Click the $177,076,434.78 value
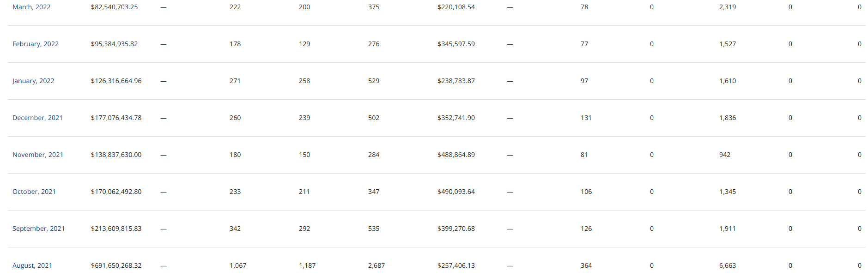Viewport: 868px width, 277px height. tap(116, 118)
